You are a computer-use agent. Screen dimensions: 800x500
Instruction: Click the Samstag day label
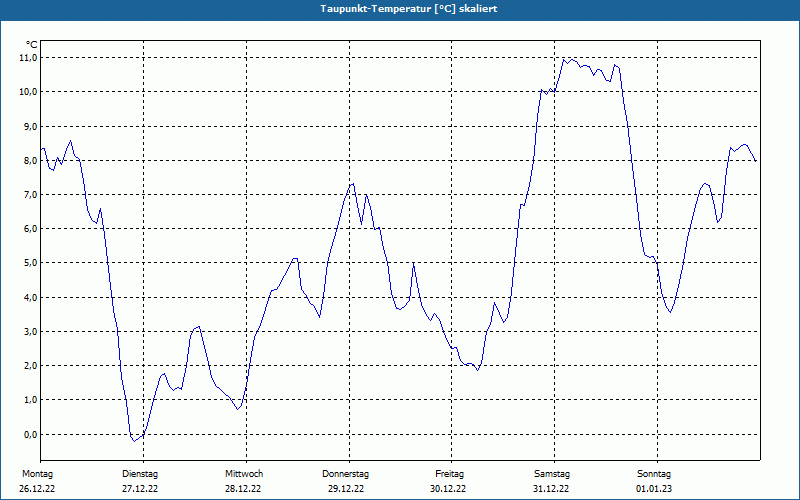552,474
